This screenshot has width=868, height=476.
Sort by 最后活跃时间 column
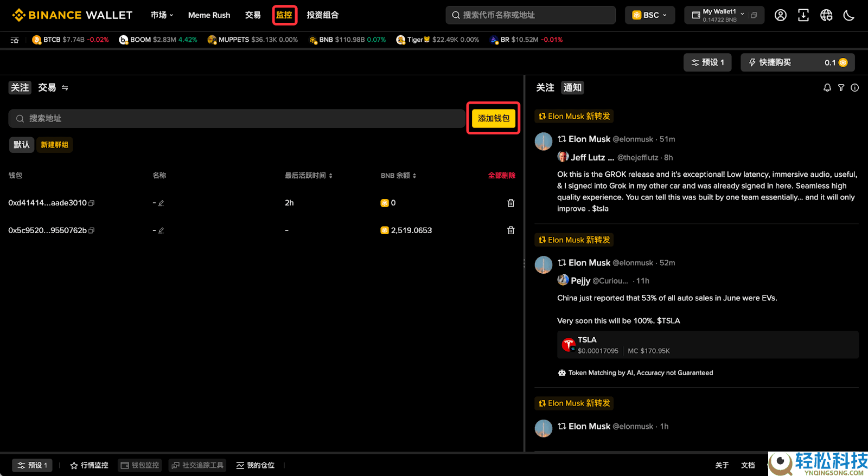(x=309, y=176)
